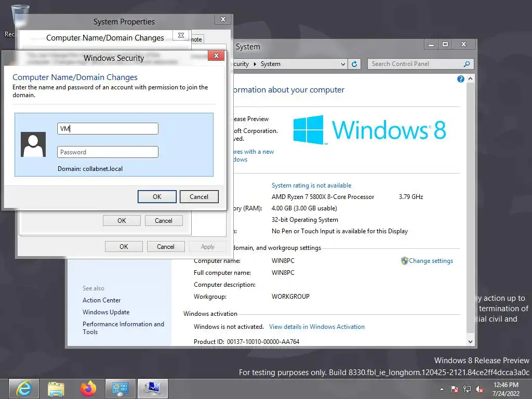Image resolution: width=532 pixels, height=399 pixels.
Task: Click the Domain: collabnet.local label
Action: point(90,169)
